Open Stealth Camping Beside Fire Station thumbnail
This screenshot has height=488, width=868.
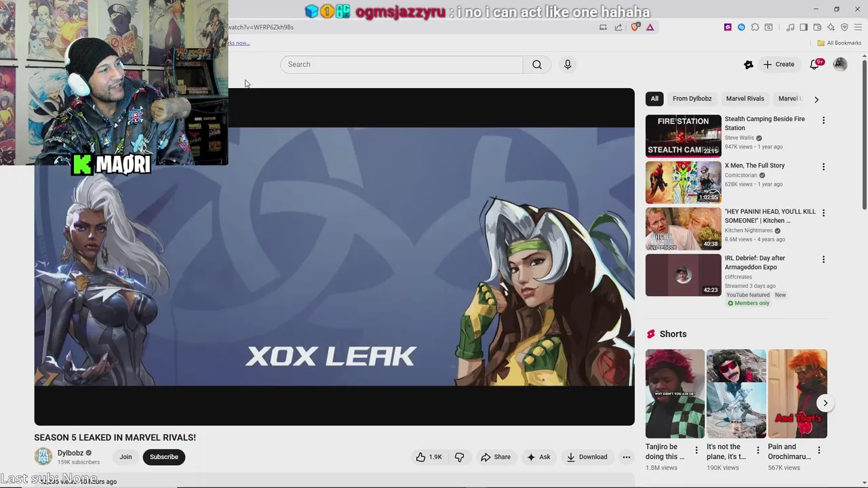pyautogui.click(x=684, y=136)
